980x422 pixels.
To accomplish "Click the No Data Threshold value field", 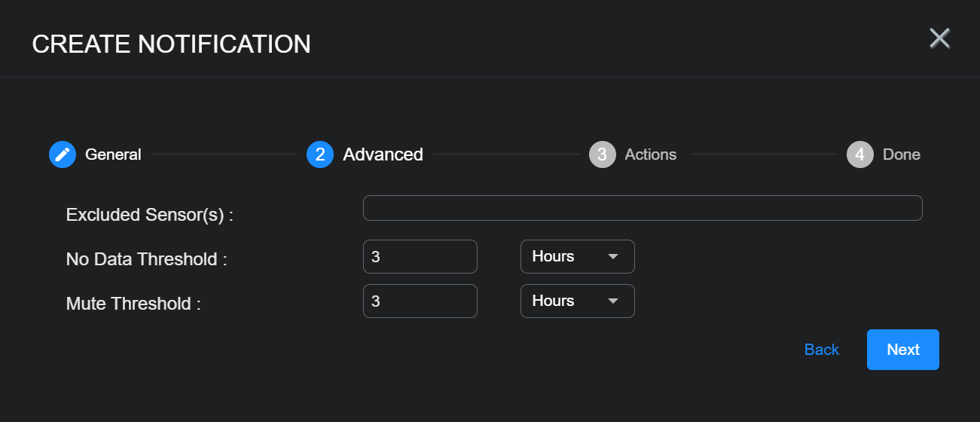I will [420, 257].
